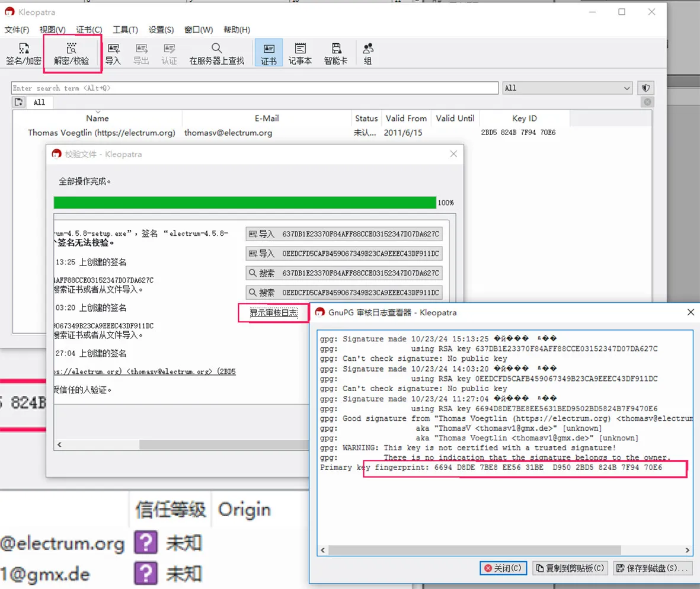700x589 pixels.
Task: Click the 导出 toolbar icon
Action: click(x=141, y=54)
